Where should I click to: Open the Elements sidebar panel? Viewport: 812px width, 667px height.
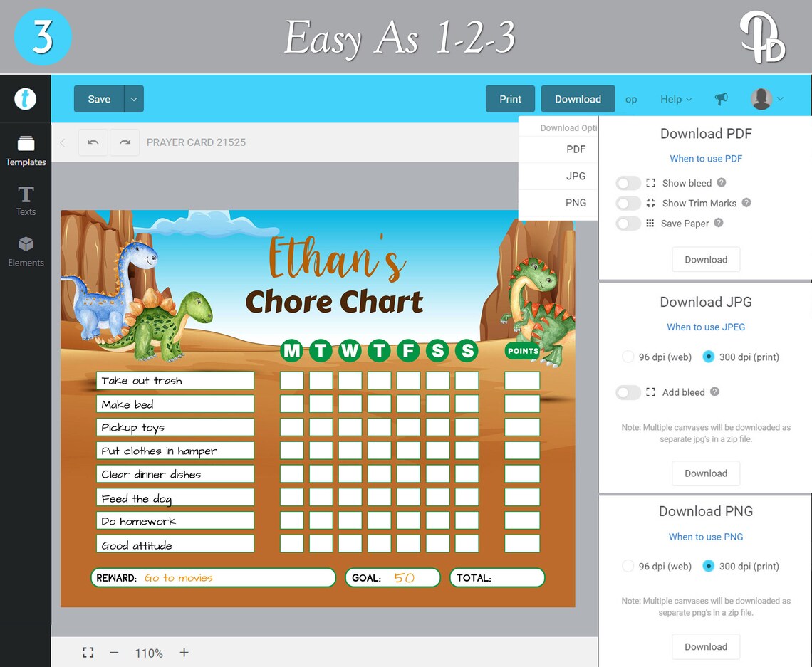pos(26,251)
